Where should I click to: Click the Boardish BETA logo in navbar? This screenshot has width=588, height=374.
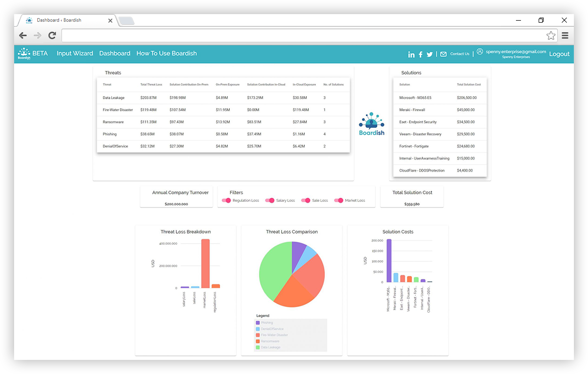(x=33, y=54)
